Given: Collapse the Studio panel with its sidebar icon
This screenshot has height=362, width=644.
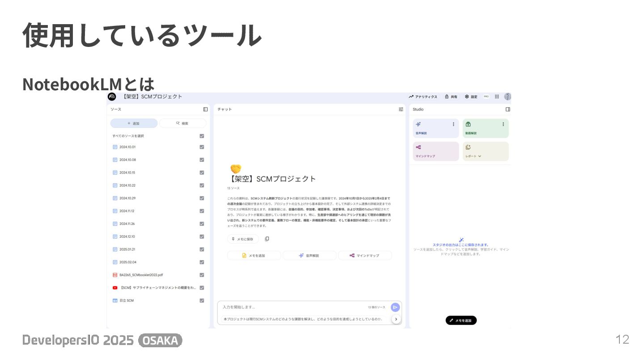Looking at the screenshot, I should tap(508, 109).
